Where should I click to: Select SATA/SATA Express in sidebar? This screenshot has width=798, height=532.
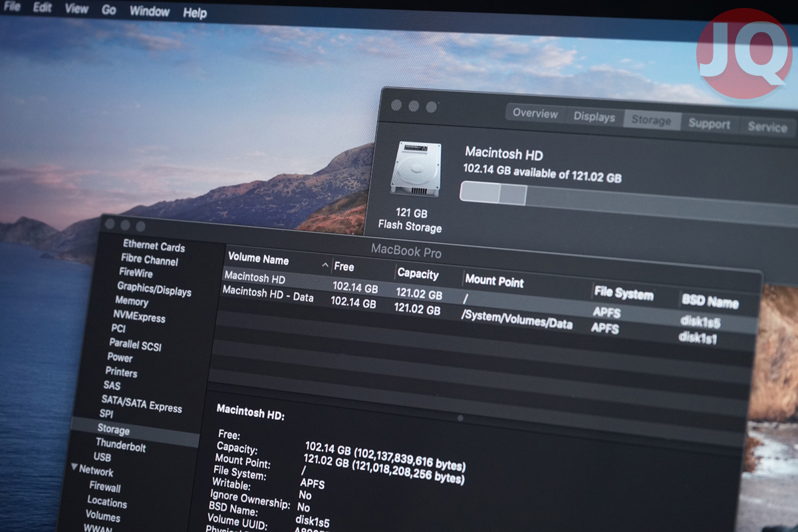point(141,403)
